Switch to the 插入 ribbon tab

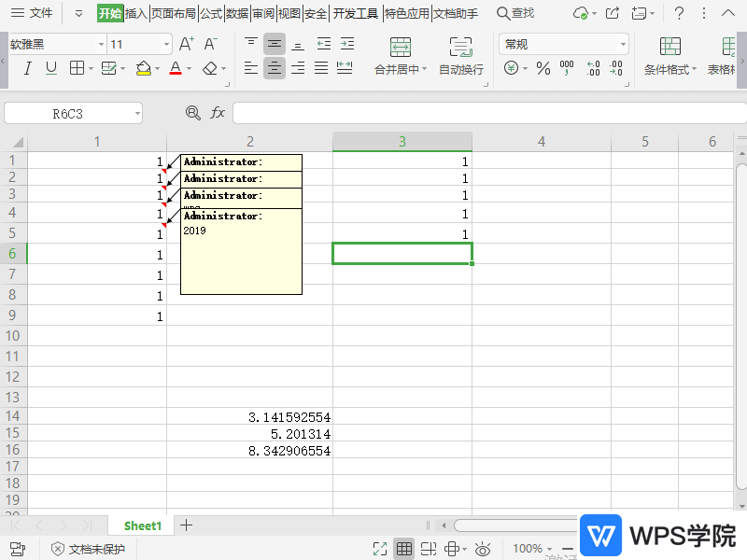pyautogui.click(x=136, y=13)
